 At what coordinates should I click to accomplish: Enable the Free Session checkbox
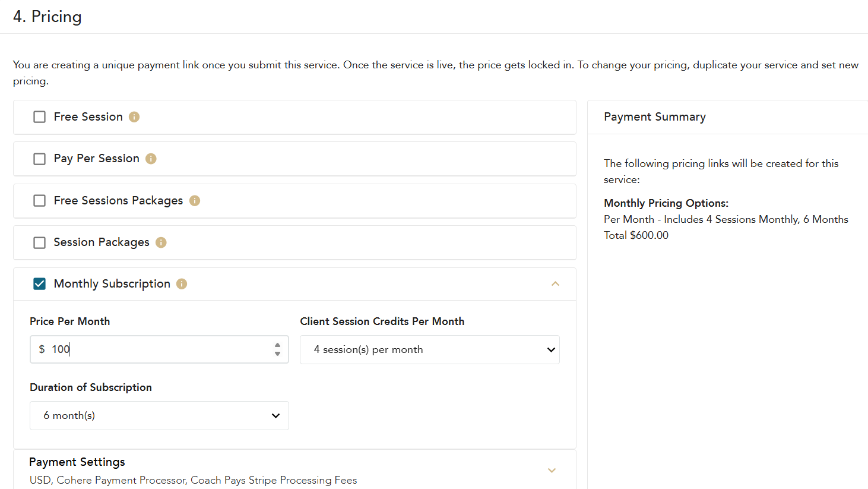(x=40, y=117)
